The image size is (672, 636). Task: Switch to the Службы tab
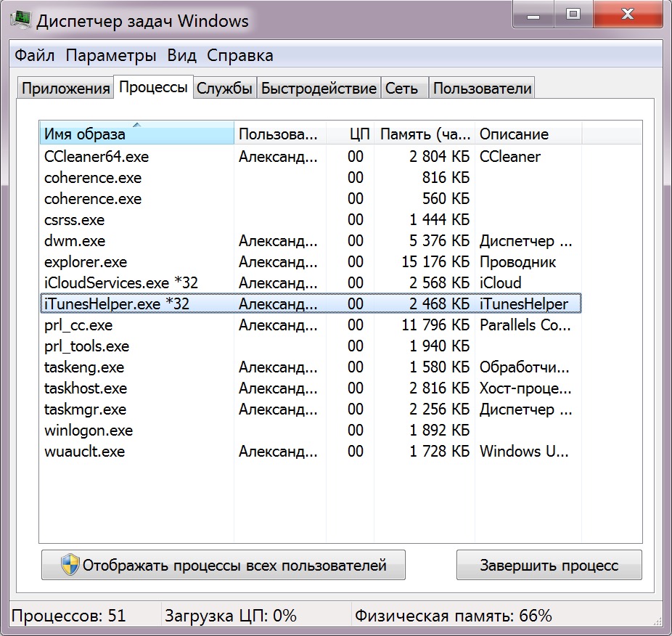[x=225, y=89]
